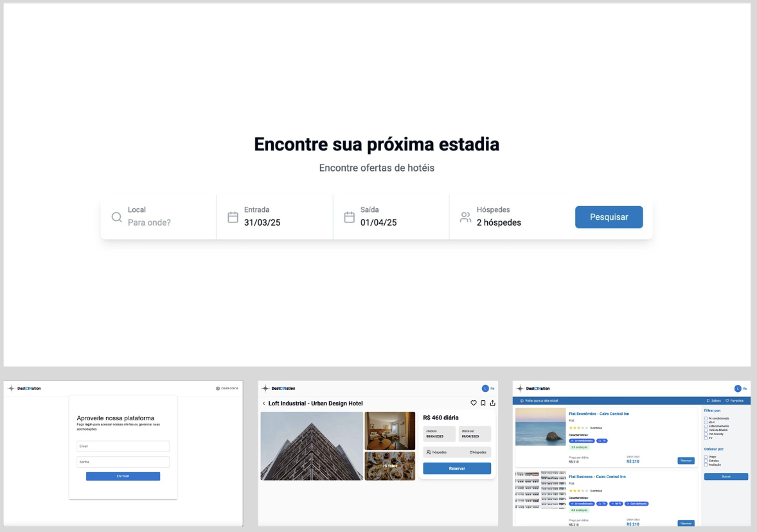Click the Email field on login form
The image size is (757, 532).
pyautogui.click(x=123, y=446)
